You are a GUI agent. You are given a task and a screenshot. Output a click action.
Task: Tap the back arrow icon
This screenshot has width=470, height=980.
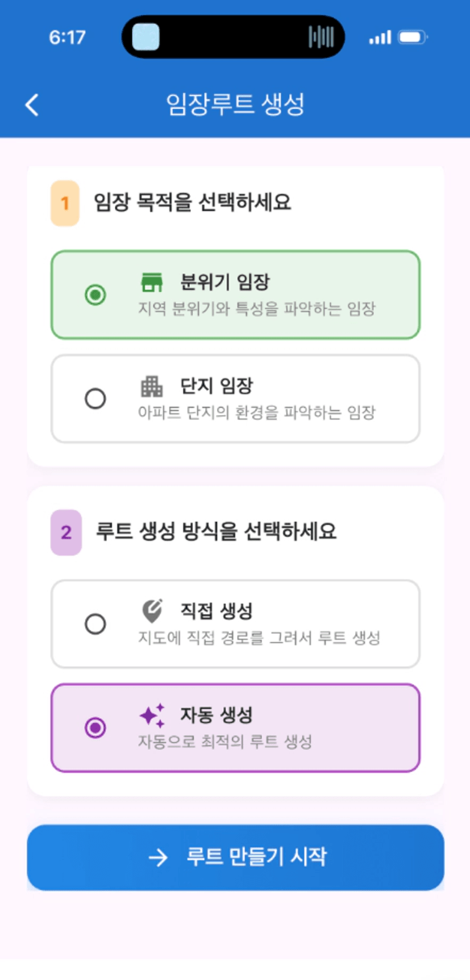click(32, 105)
